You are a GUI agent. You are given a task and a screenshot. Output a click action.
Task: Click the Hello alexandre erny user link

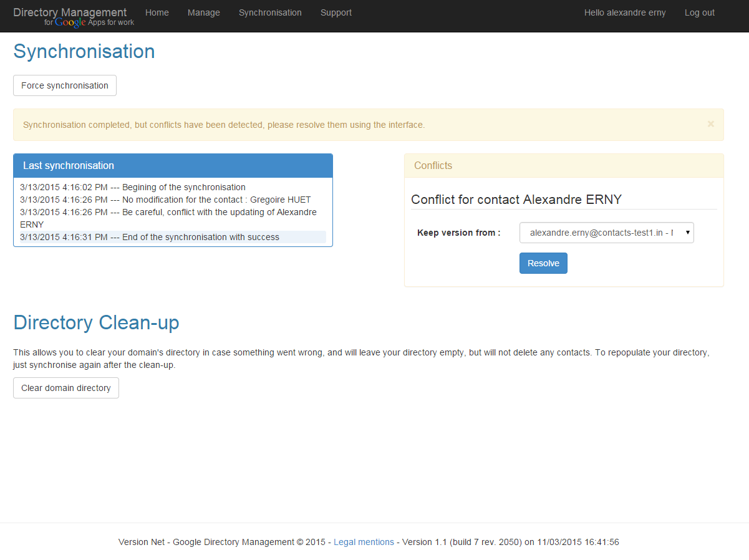(x=625, y=12)
